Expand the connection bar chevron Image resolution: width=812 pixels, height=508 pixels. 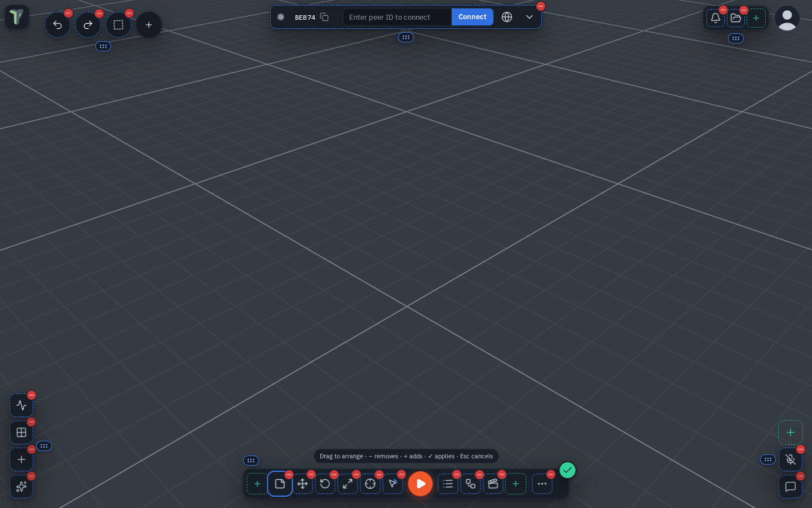[x=529, y=17]
